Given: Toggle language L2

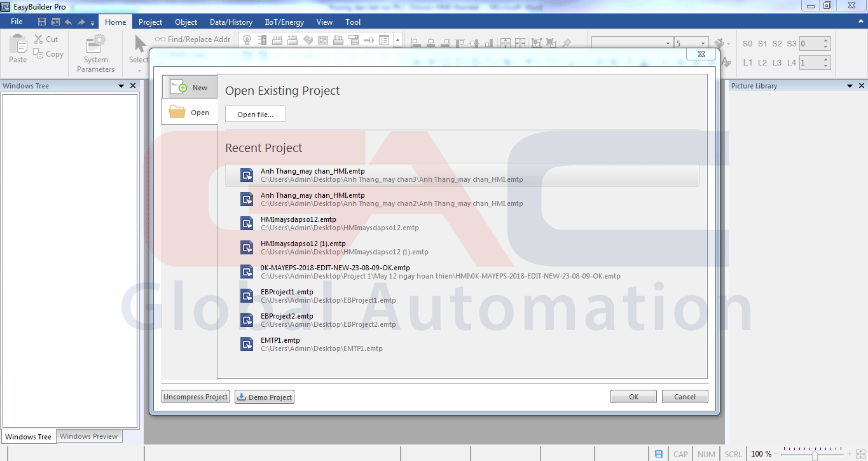Looking at the screenshot, I should 762,63.
